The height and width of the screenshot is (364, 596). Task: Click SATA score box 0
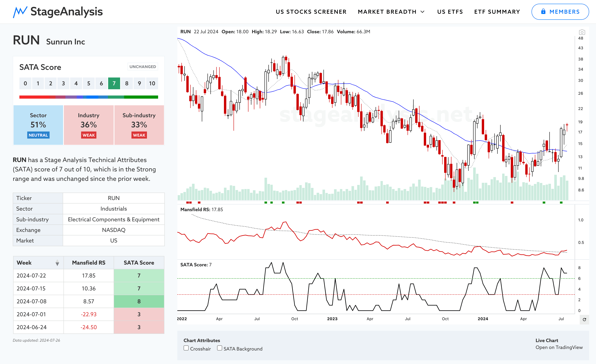(x=25, y=83)
